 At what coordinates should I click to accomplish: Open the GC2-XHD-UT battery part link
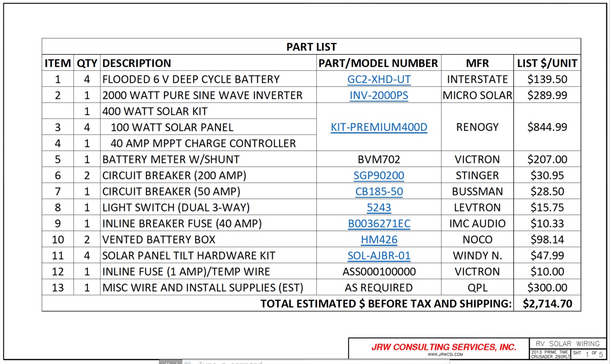pyautogui.click(x=379, y=79)
